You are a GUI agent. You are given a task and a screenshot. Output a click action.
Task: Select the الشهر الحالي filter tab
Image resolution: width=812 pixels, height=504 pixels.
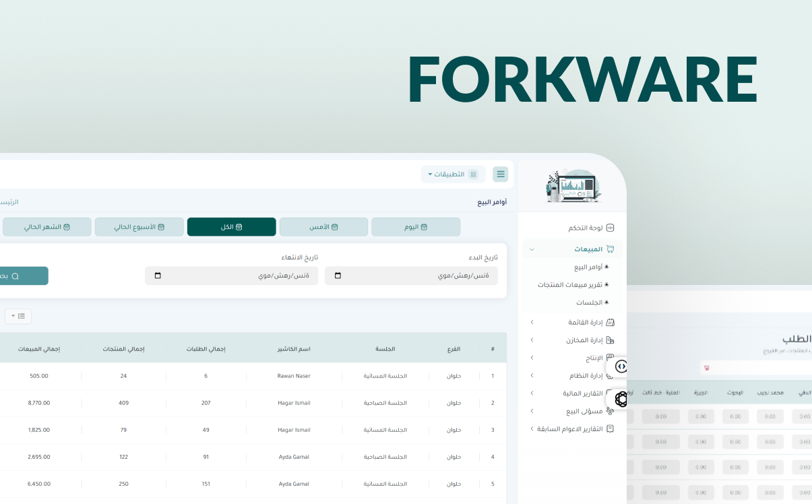point(47,227)
